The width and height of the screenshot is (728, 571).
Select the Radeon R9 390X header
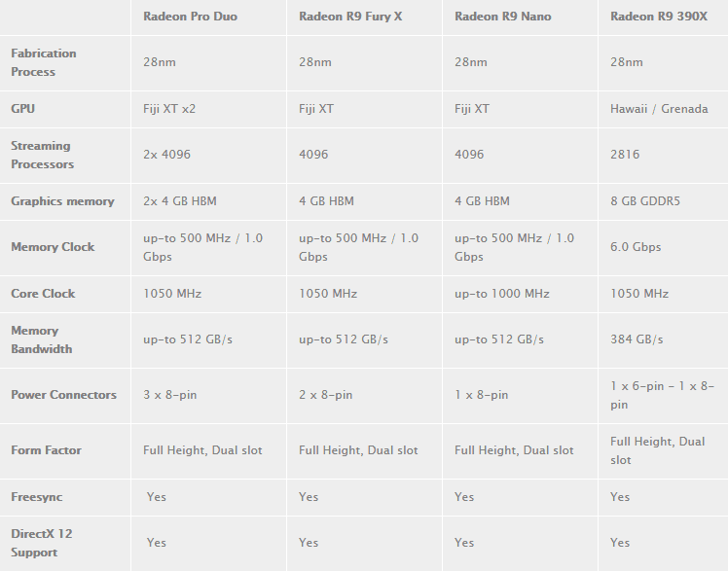pos(658,17)
